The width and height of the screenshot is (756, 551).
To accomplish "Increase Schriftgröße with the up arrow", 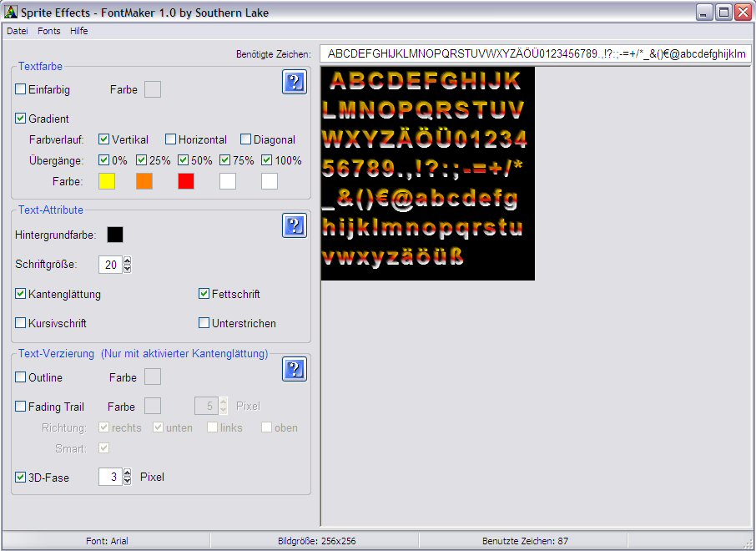I will (128, 260).
